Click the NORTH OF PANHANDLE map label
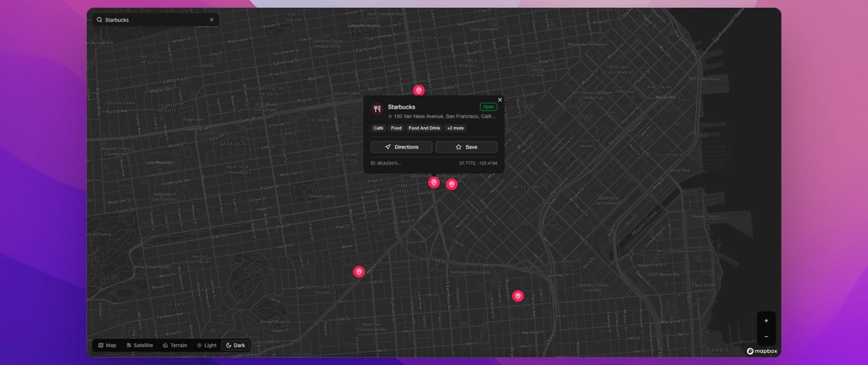 [x=239, y=169]
